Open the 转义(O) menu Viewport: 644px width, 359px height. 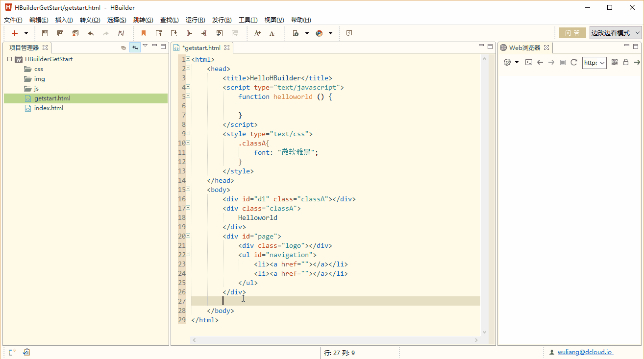pyautogui.click(x=90, y=20)
